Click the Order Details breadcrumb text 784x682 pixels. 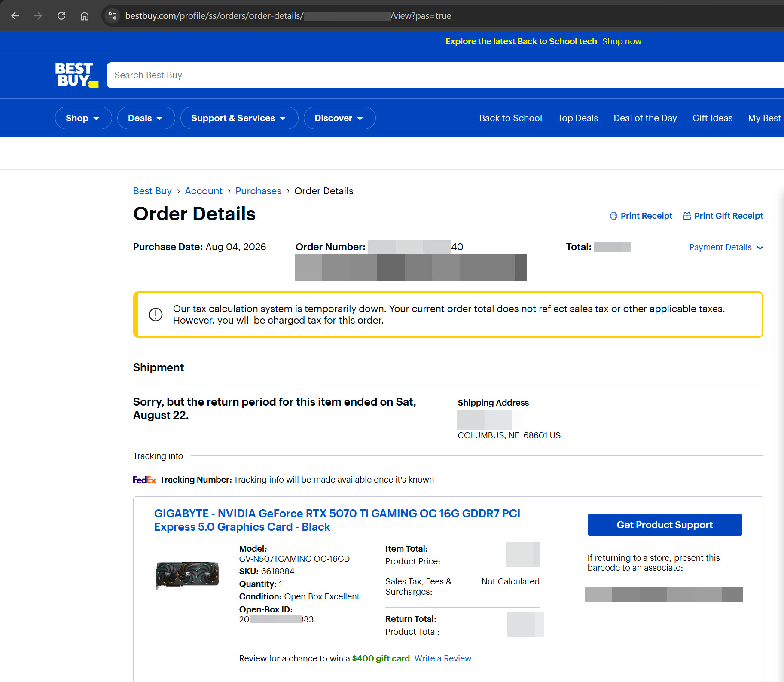(x=323, y=191)
